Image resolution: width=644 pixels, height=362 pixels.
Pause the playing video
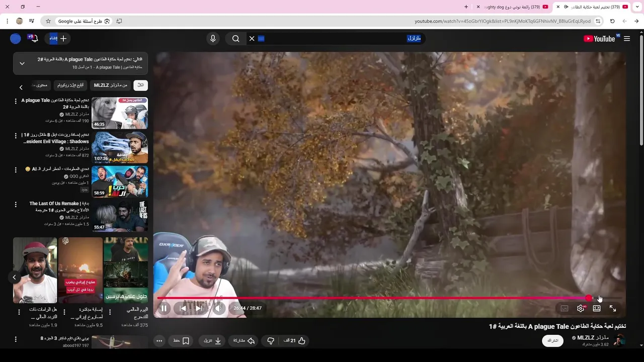[164, 308]
